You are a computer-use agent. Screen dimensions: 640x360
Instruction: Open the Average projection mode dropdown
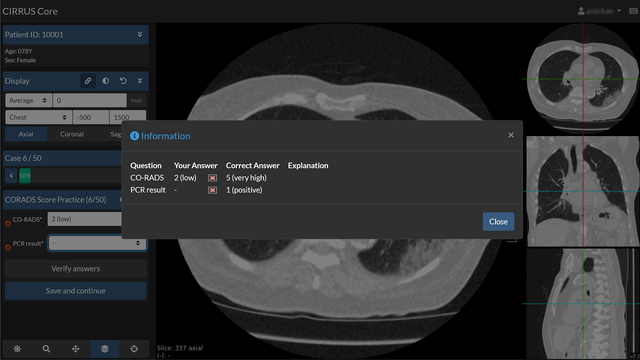pos(28,100)
